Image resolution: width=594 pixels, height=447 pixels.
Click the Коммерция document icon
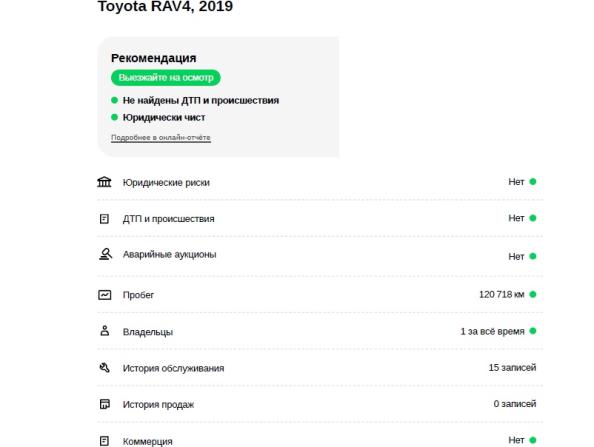(104, 441)
